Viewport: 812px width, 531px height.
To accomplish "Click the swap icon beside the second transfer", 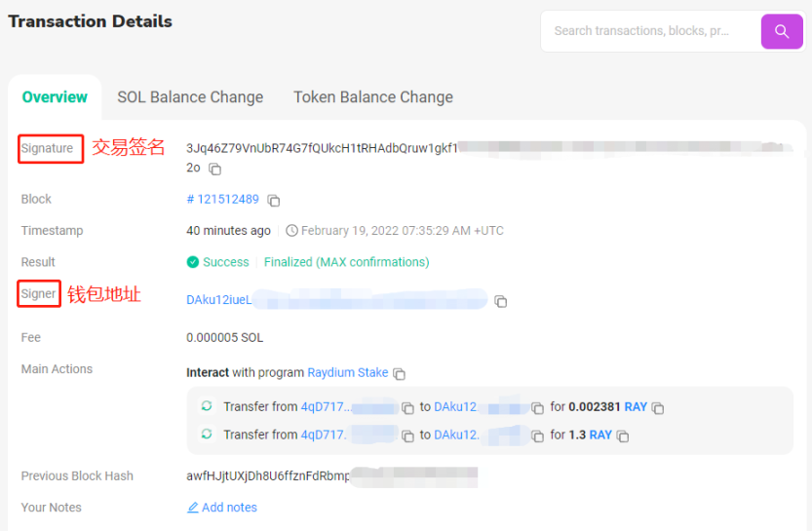I will tap(207, 435).
